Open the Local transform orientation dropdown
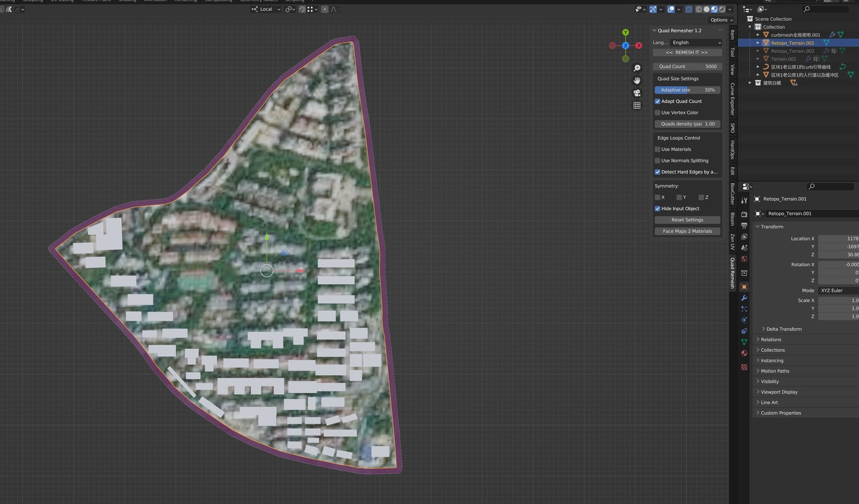The height and width of the screenshot is (504, 859). point(265,9)
